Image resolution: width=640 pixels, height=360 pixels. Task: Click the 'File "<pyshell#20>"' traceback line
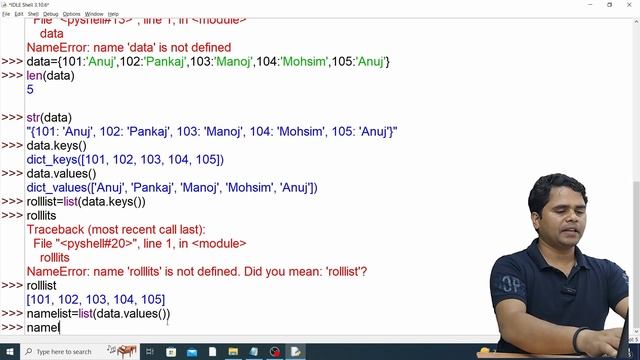140,244
